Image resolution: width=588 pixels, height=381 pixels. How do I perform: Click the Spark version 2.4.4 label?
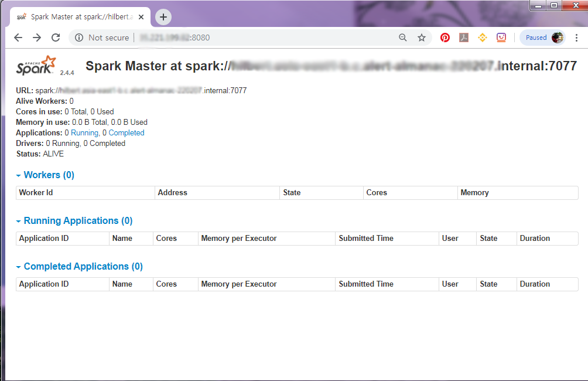tap(67, 73)
